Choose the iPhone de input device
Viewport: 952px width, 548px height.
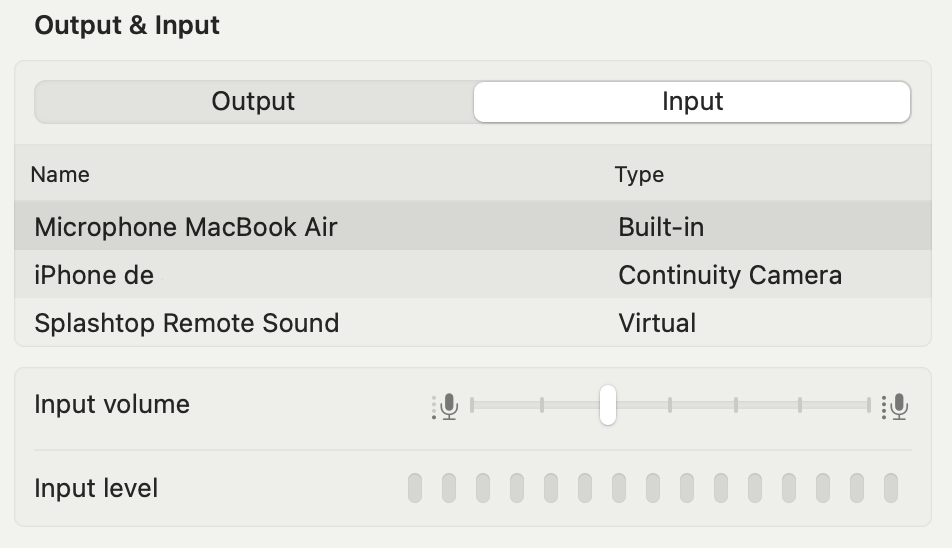pos(472,274)
